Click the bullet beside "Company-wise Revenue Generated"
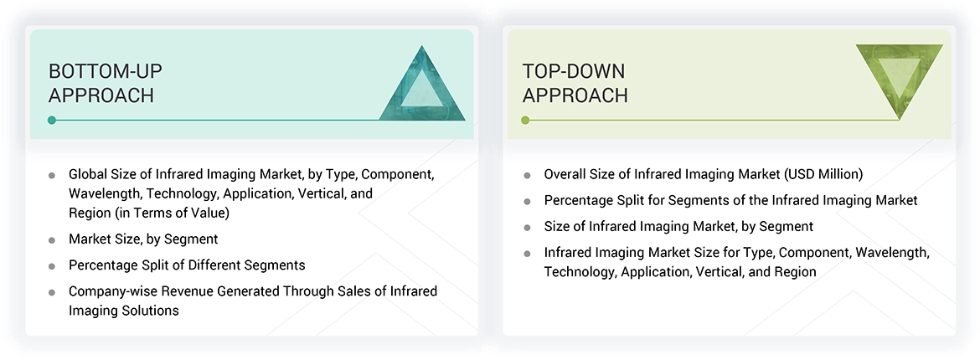The image size is (980, 360). tap(52, 292)
